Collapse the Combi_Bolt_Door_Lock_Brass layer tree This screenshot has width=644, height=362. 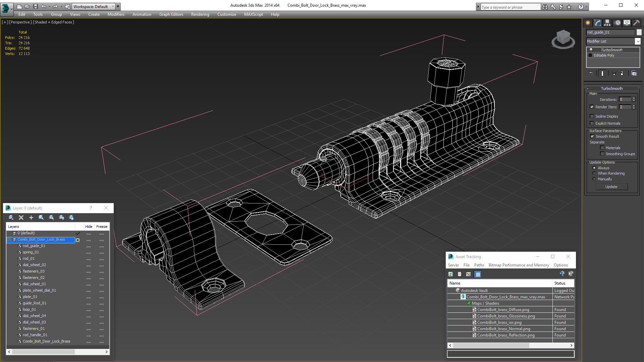[x=9, y=240]
